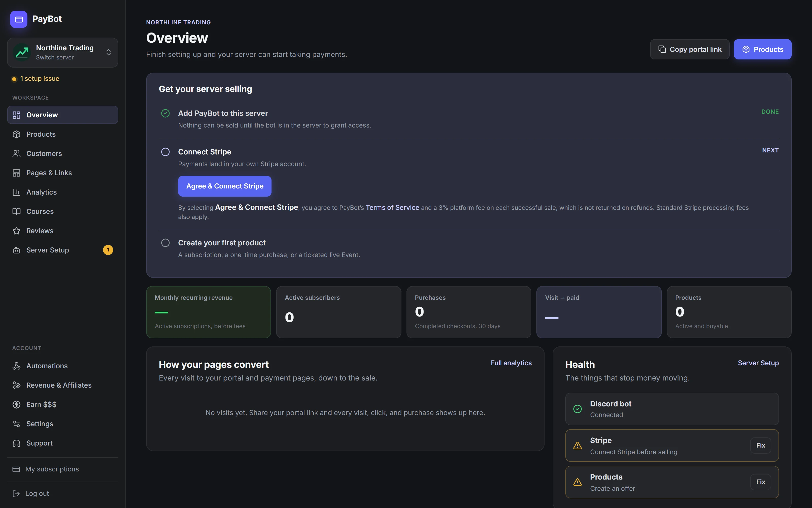Click the Automations webhook icon
The image size is (812, 508).
click(16, 366)
